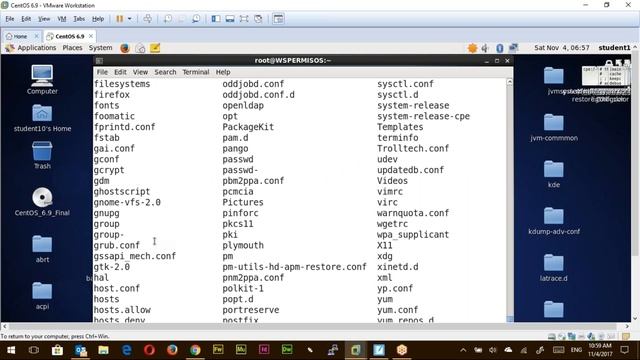Click the VMware horizontal scrollbar track
The width and height of the screenshot is (640, 360).
point(313,326)
